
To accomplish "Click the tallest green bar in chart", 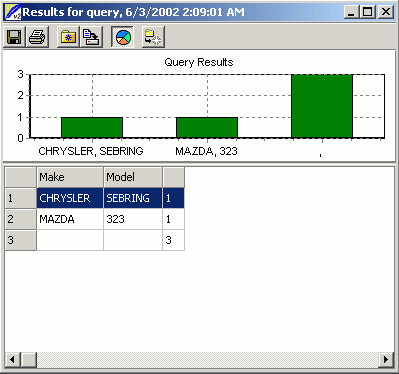I will 322,106.
